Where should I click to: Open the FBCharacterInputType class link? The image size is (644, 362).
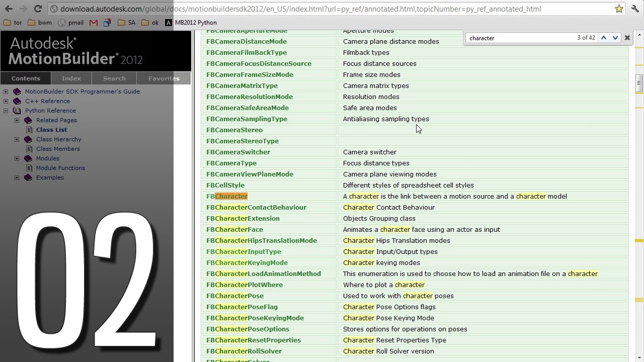tap(244, 251)
